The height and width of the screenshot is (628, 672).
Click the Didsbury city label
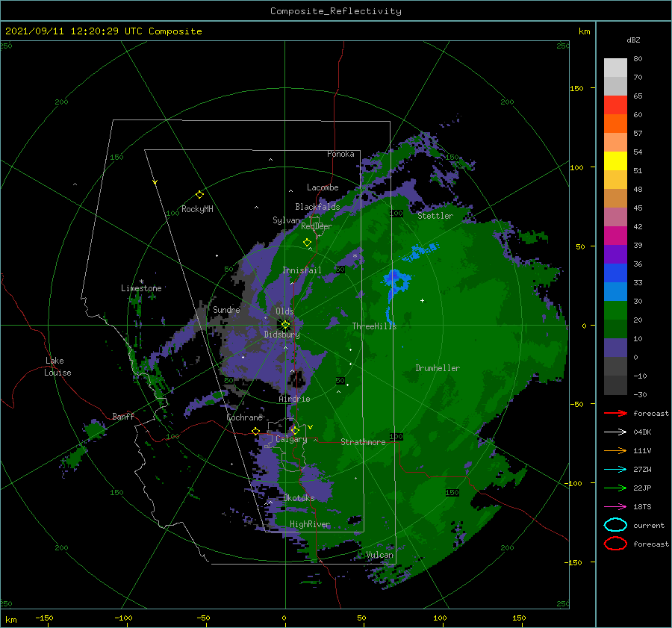281,335
